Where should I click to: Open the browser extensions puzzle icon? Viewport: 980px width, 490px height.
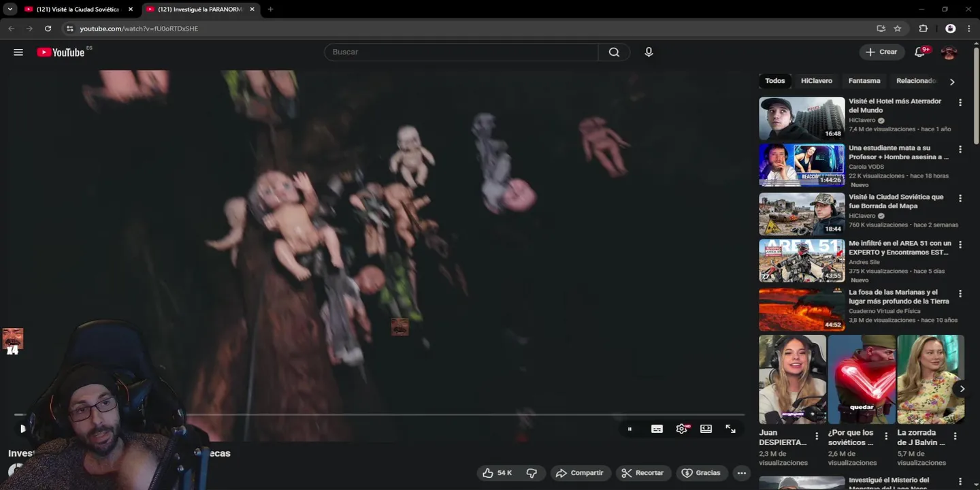point(924,29)
